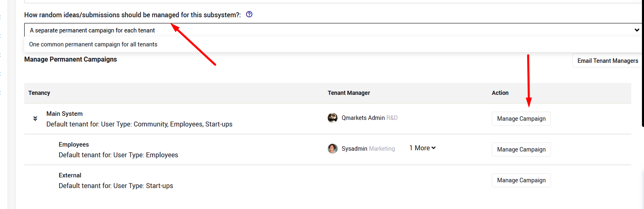Manage Campaign for the External tenant
The width and height of the screenshot is (644, 209).
[521, 180]
